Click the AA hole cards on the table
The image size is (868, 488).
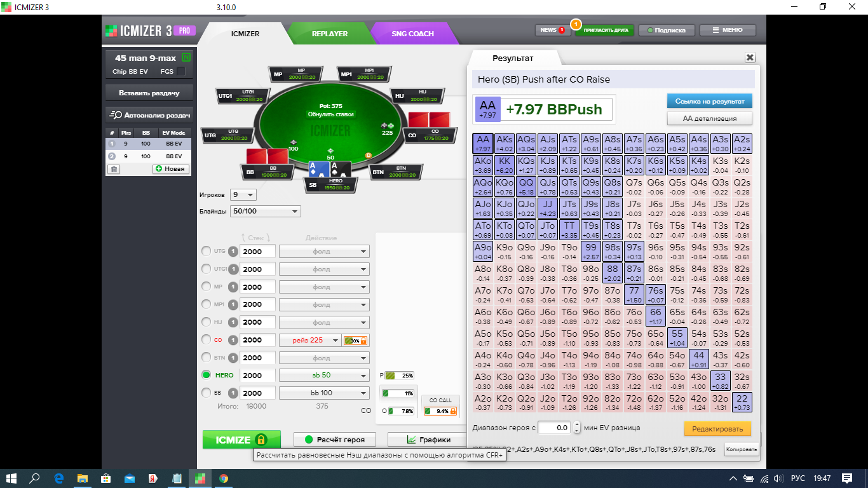(329, 169)
